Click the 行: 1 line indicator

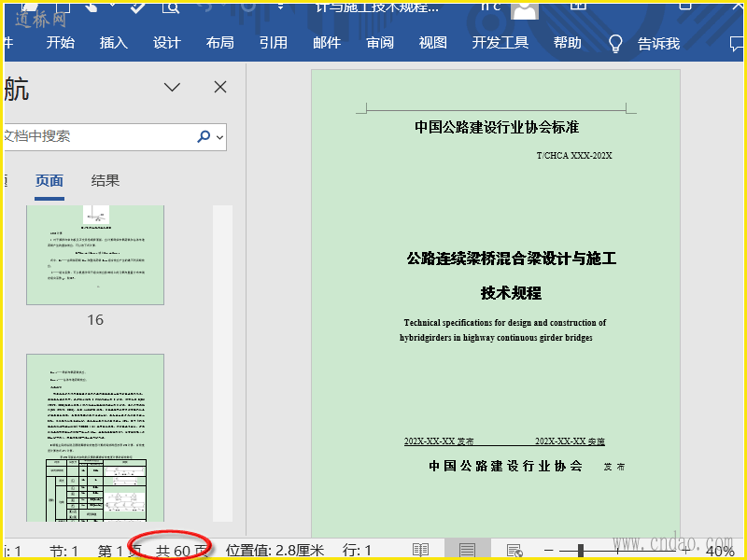pos(357,551)
